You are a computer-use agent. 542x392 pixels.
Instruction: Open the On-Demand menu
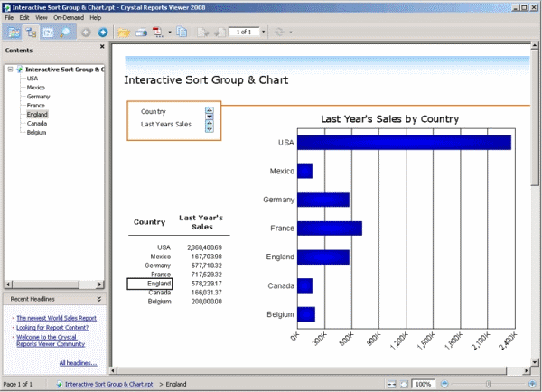(67, 17)
